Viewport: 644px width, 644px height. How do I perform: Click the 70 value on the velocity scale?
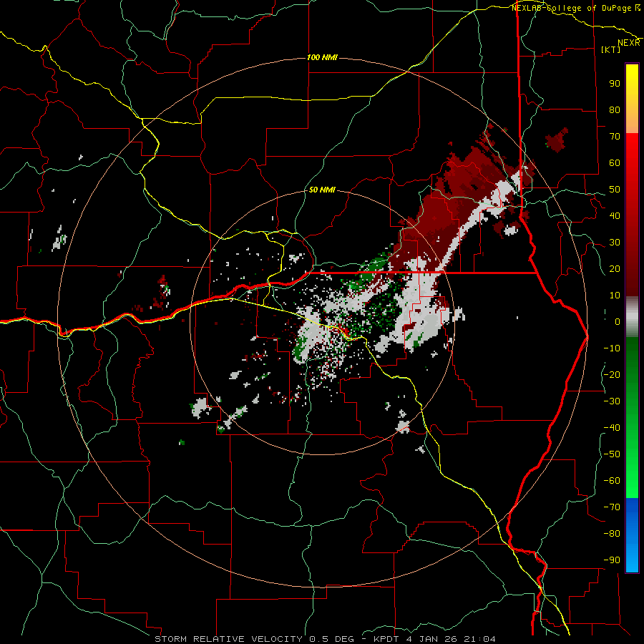[x=615, y=137]
